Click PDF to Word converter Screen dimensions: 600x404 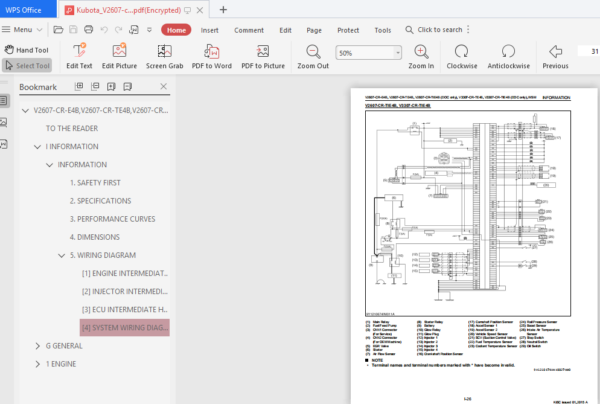[212, 56]
